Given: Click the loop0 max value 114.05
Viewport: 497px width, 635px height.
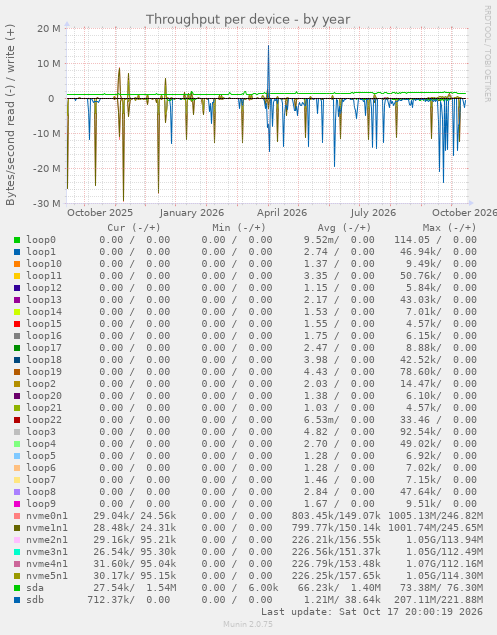Looking at the screenshot, I should [x=412, y=240].
